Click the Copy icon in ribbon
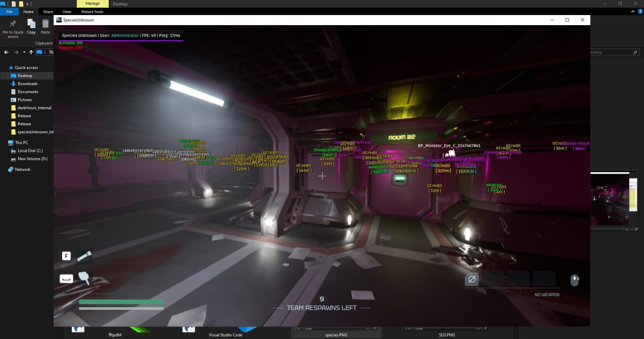This screenshot has width=644, height=339. tap(31, 24)
